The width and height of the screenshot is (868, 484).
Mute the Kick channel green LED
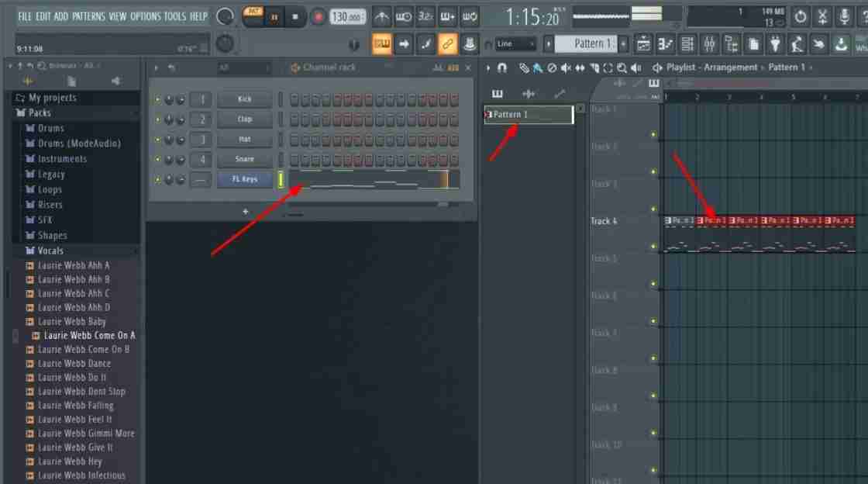tap(158, 100)
